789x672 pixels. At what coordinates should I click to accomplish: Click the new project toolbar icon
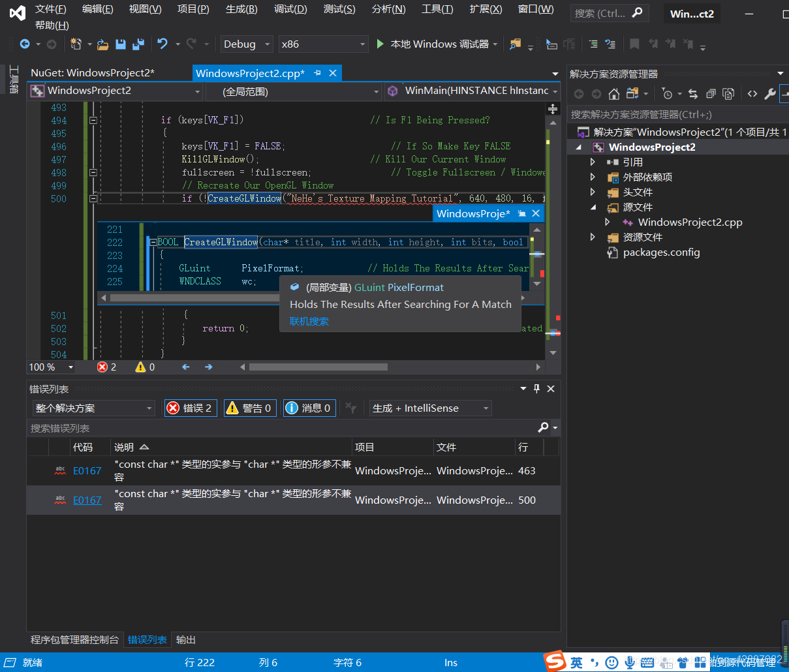pos(76,44)
